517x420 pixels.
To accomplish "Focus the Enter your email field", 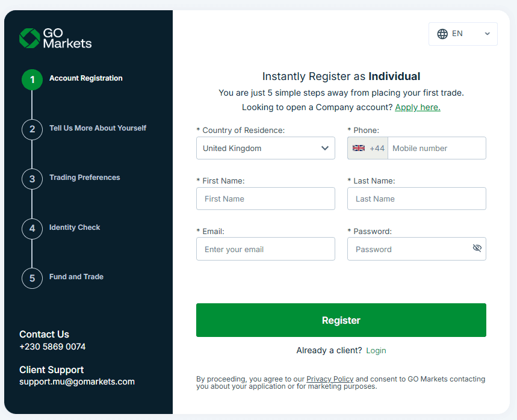I will [x=265, y=249].
